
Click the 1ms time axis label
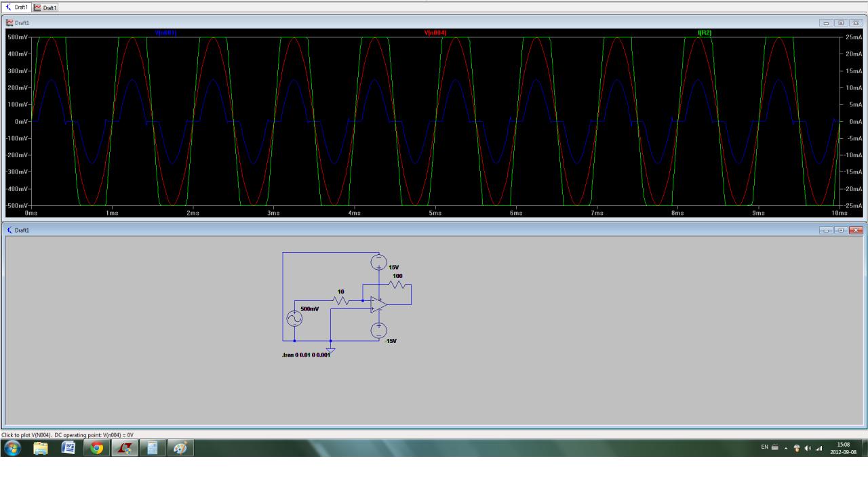point(113,213)
